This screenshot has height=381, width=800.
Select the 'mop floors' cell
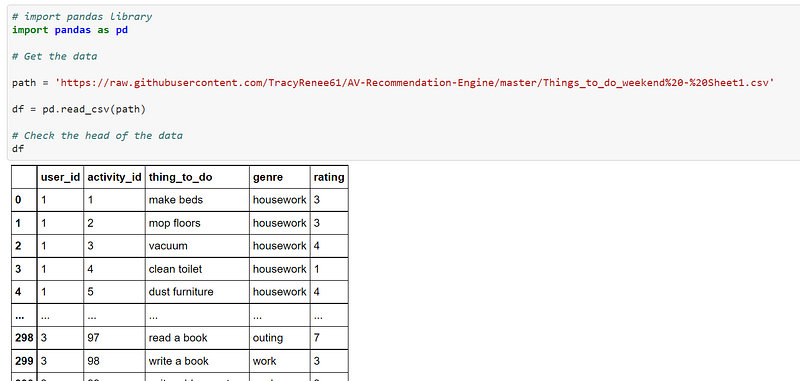coord(197,223)
